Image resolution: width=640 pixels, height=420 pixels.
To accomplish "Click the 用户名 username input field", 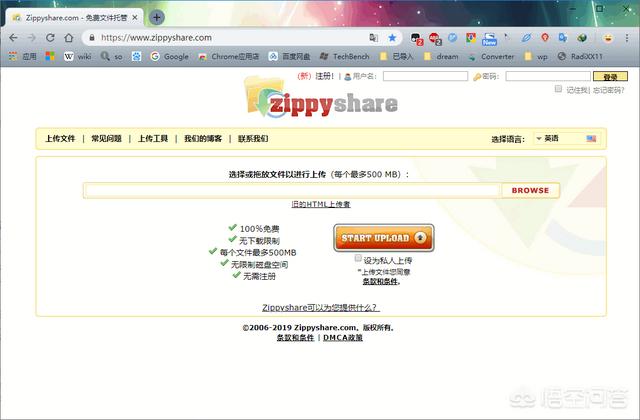I will click(x=425, y=76).
